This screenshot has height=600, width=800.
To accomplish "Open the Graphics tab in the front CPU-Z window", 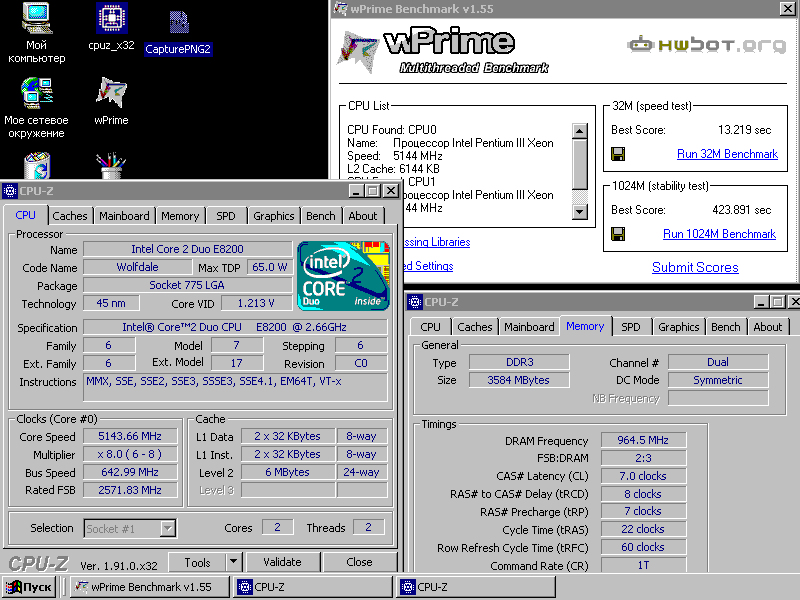I will point(273,216).
